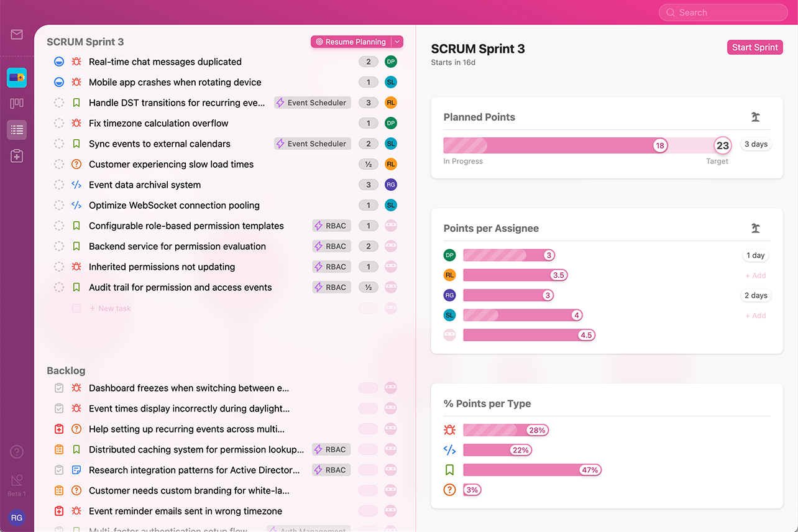Viewport: 798px width, 532px height.
Task: Open 3 days time-off pill in Planned Points
Action: click(x=756, y=144)
